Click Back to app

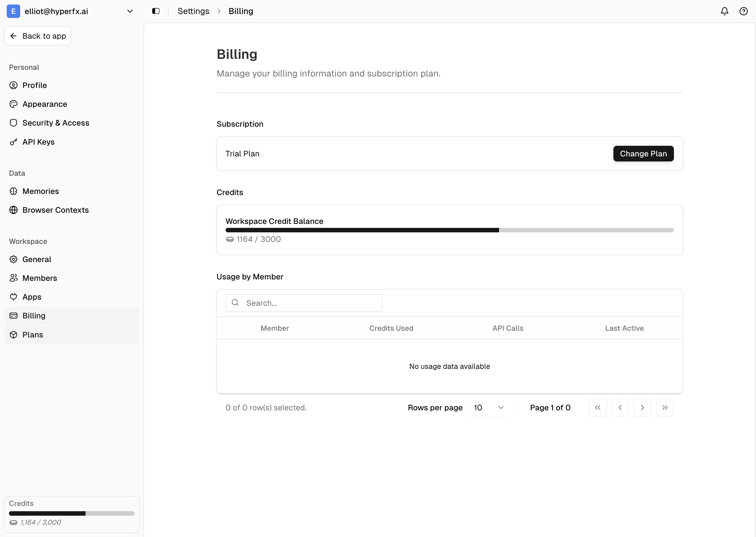pos(37,36)
